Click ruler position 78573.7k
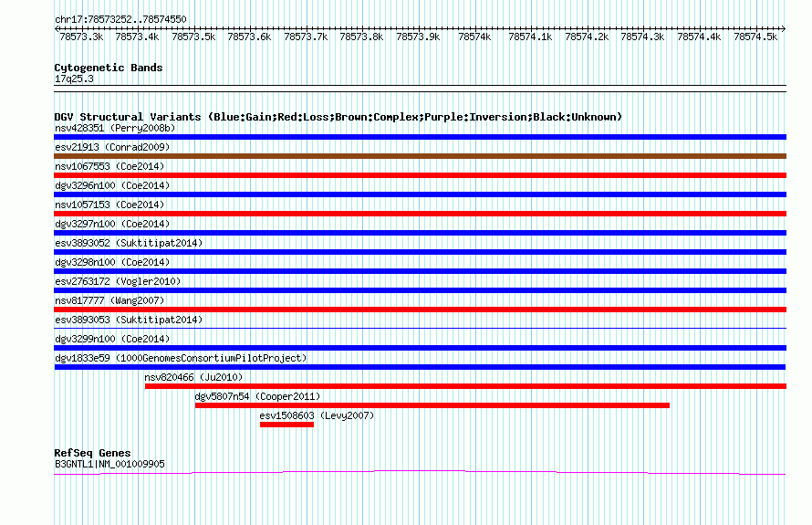This screenshot has height=525, width=812. [x=306, y=37]
